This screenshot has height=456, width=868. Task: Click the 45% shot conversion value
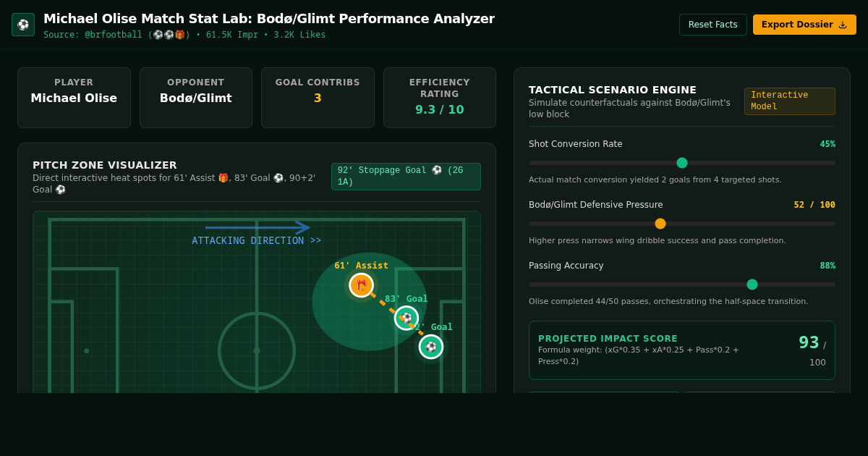pyautogui.click(x=827, y=144)
